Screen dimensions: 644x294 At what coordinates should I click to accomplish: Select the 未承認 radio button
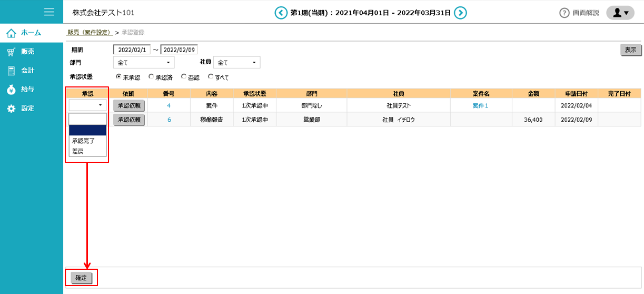[x=118, y=77]
